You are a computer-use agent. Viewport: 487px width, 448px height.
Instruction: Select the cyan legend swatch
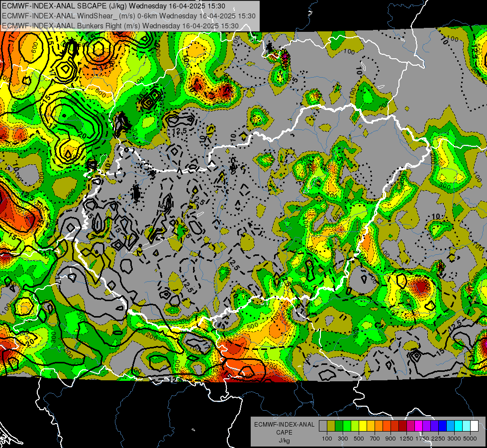459,426
